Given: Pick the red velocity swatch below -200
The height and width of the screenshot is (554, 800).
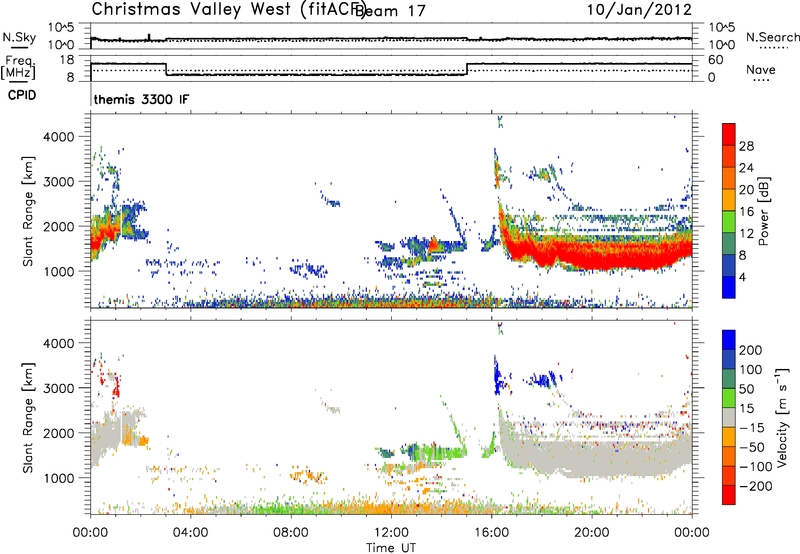Looking at the screenshot, I should (729, 495).
